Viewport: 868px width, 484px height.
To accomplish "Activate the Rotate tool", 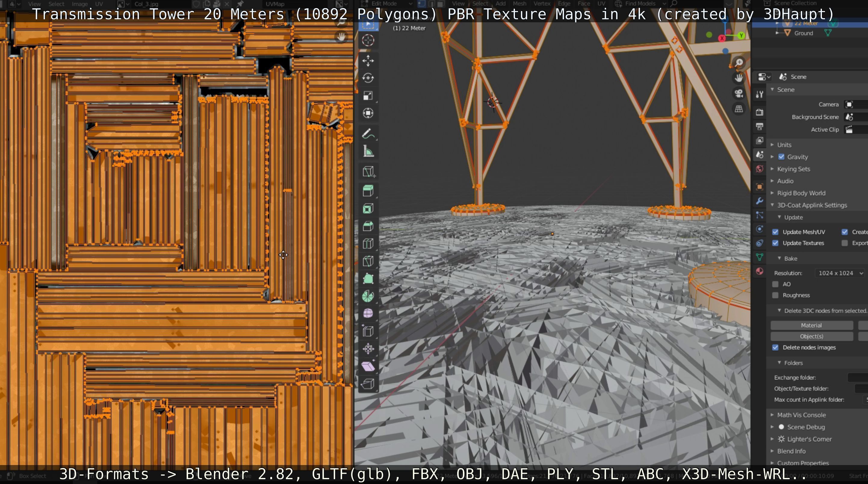I will click(368, 78).
